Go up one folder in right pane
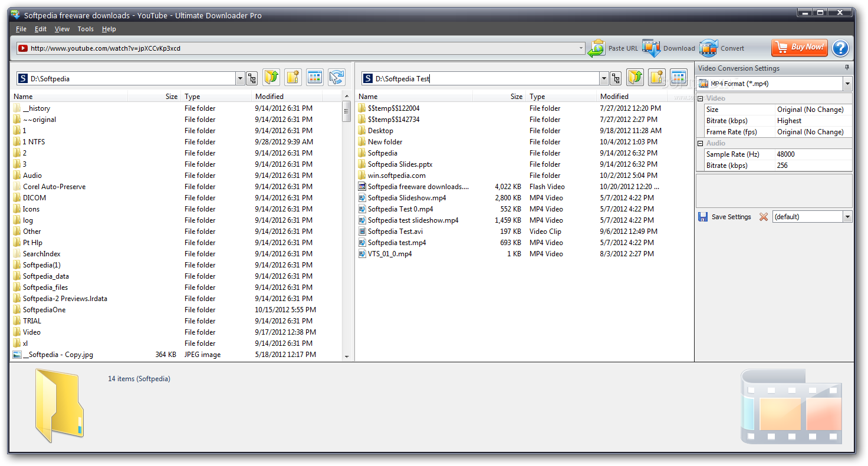The width and height of the screenshot is (868, 466). click(635, 77)
